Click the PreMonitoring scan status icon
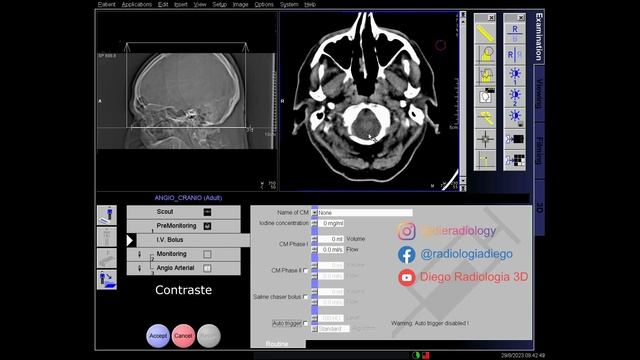Viewport: 640px width, 360px height. [x=207, y=226]
